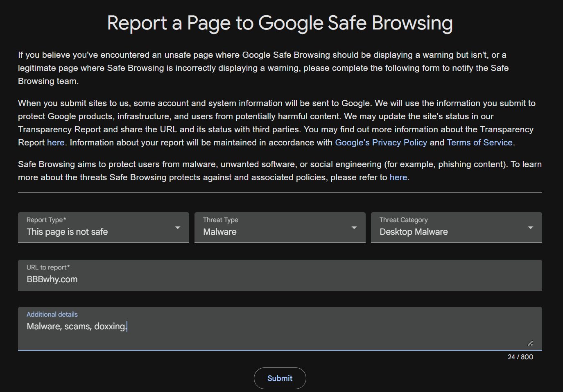This screenshot has width=563, height=392.
Task: Open the Transparency Report 'here' link
Action: tap(56, 143)
